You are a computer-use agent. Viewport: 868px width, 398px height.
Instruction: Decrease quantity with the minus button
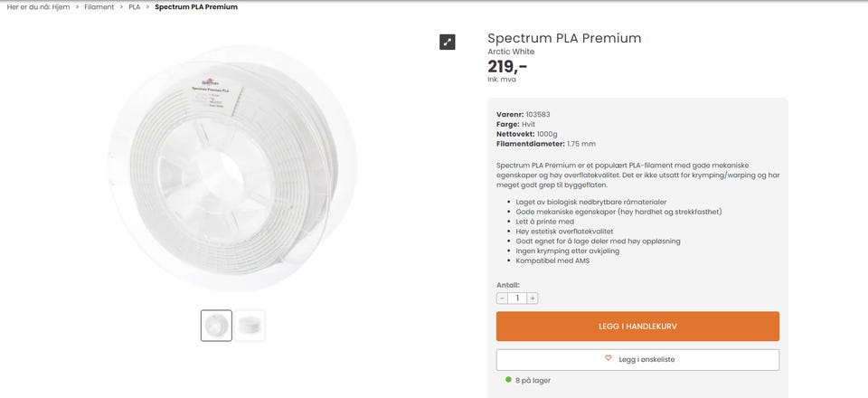502,298
